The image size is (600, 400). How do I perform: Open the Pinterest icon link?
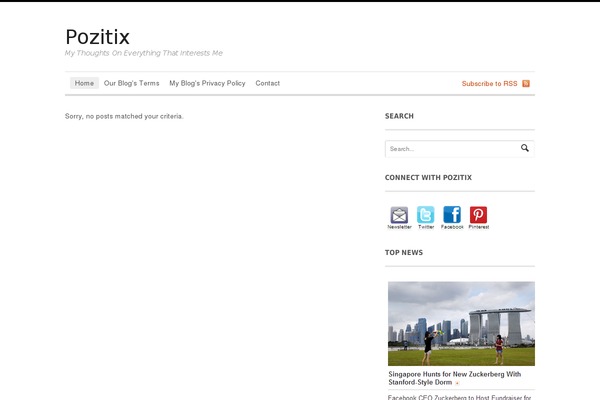tap(478, 215)
